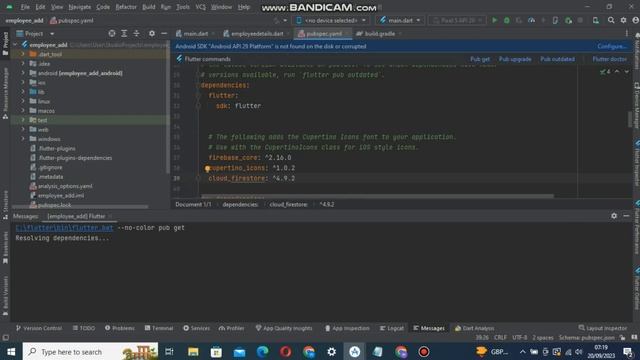This screenshot has height=360, width=640.
Task: Collapse the employee_add root project node
Action: [x=16, y=44]
